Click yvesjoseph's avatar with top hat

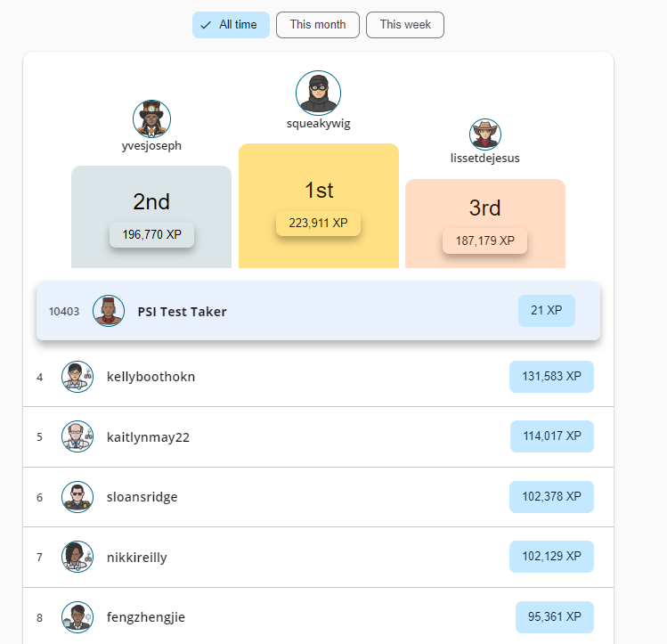[151, 118]
